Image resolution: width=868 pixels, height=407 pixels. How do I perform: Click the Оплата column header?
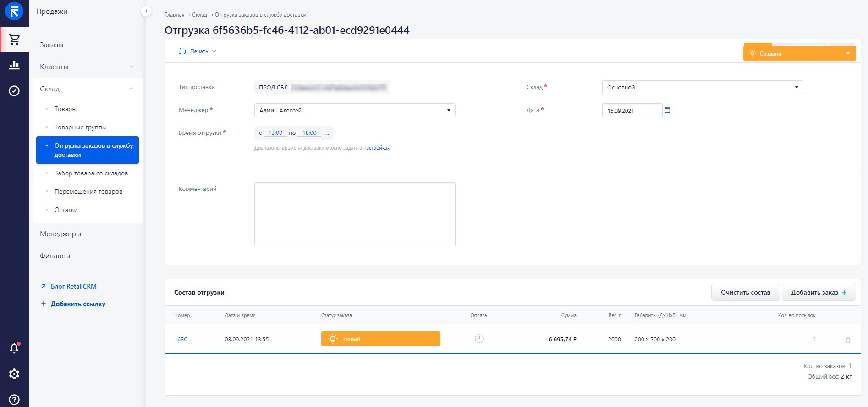coord(478,315)
